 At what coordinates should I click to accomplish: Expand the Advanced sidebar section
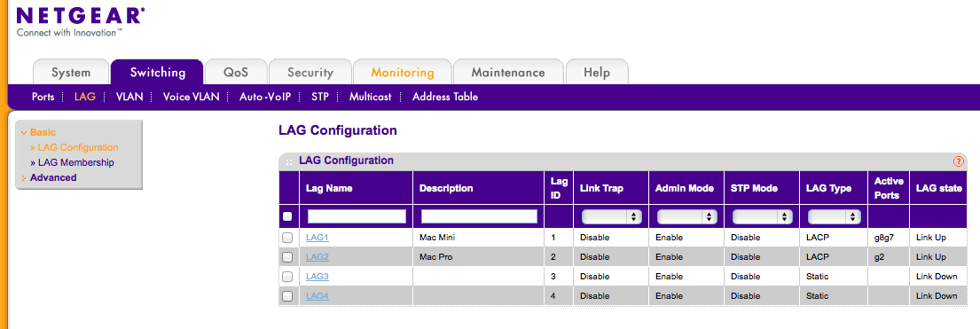click(49, 177)
